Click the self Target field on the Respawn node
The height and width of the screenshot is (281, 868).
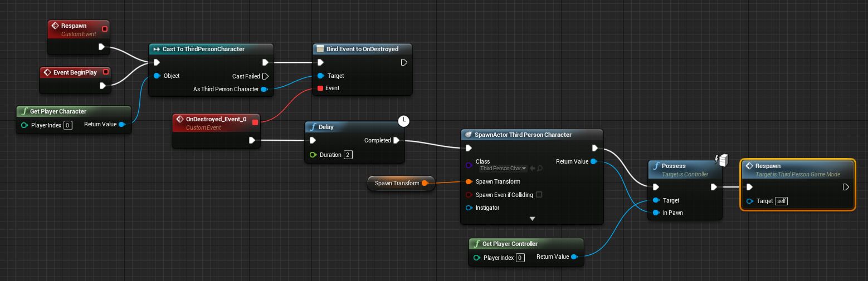coord(782,201)
